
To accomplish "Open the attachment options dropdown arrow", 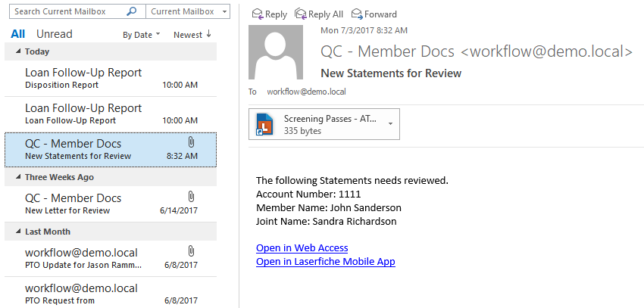I will (390, 124).
